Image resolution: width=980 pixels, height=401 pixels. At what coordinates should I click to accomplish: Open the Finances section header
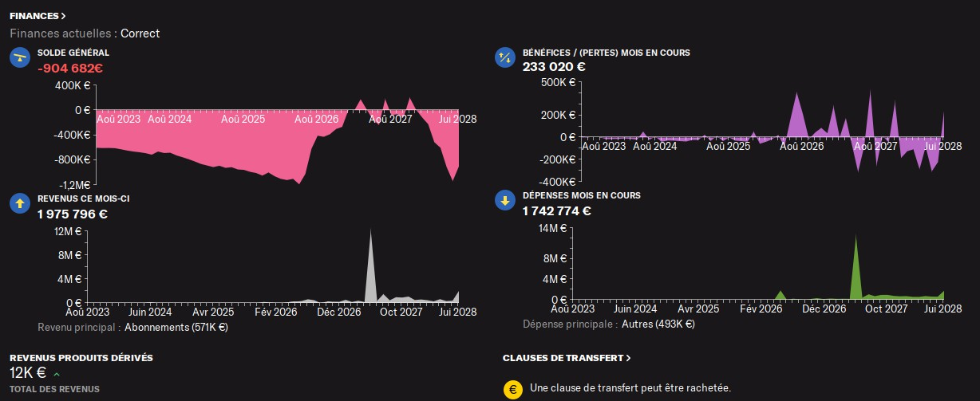(38, 15)
